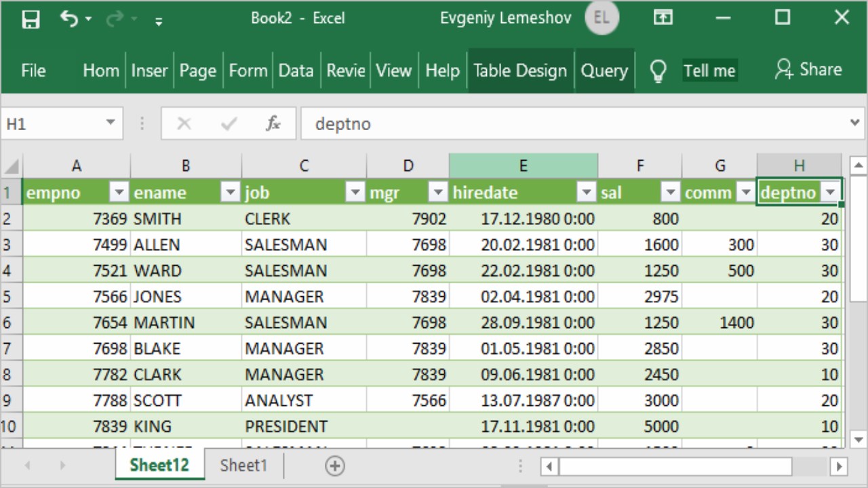Click the comm cell with 1400

click(x=719, y=323)
